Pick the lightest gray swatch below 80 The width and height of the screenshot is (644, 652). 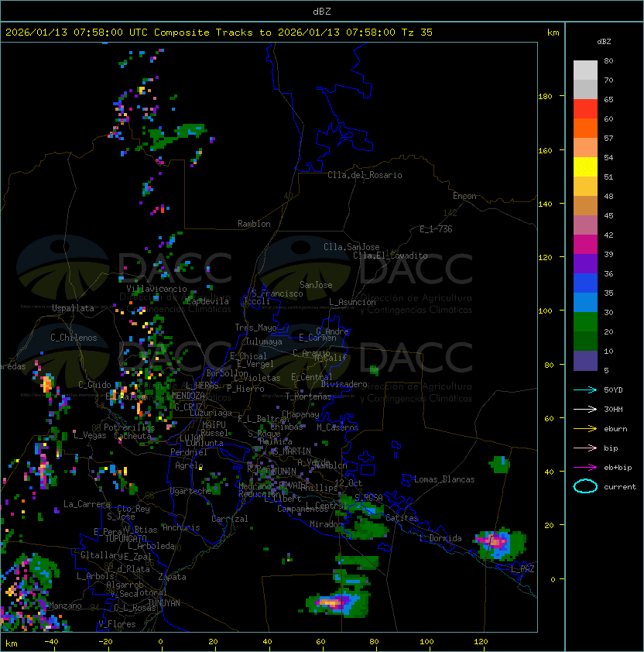pos(585,70)
